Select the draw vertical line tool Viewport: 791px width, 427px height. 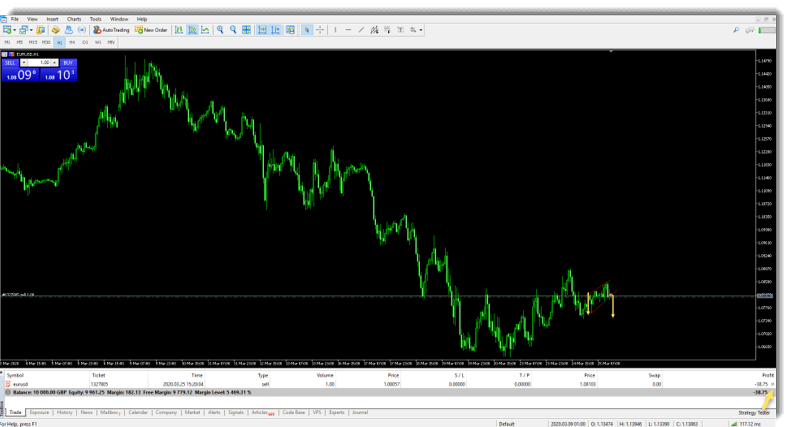click(x=335, y=30)
